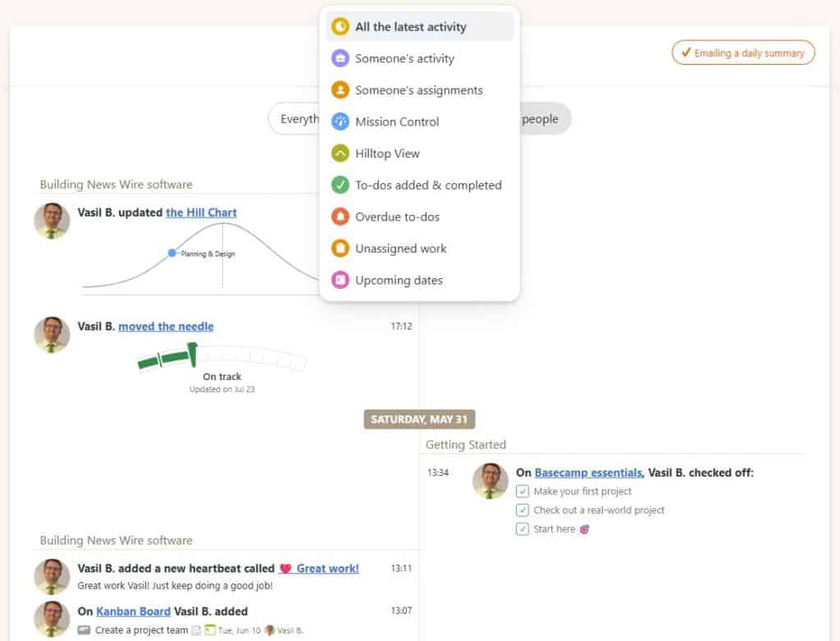Click the To-dos added & completed checkmark icon

pyautogui.click(x=340, y=185)
